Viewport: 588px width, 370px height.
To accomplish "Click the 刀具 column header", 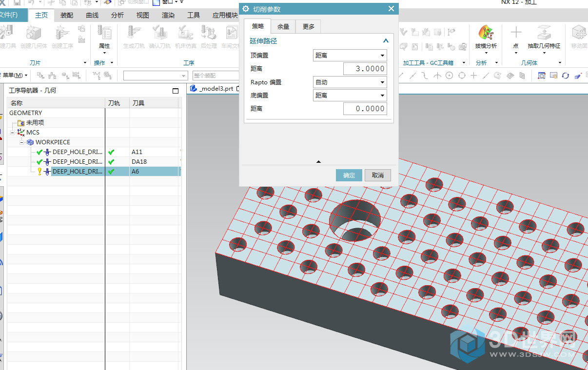I will (x=155, y=103).
